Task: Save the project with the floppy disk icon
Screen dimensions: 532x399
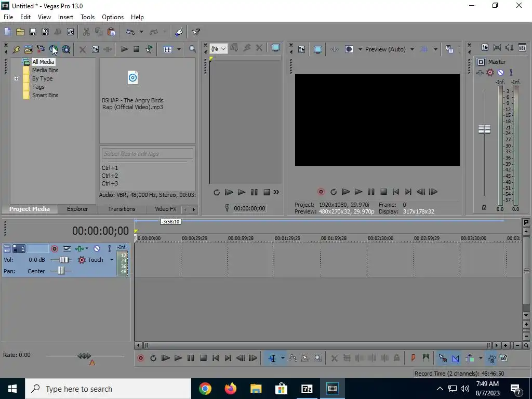Action: 33,32
